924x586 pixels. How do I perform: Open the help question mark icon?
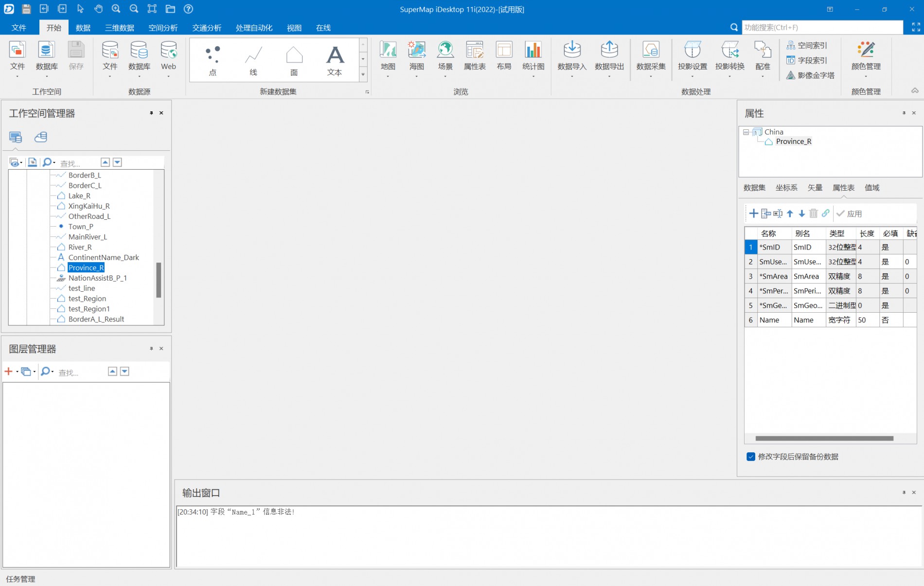[x=188, y=9]
